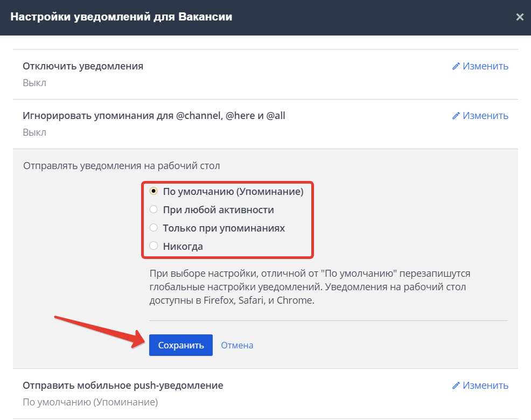Select the По умолчанию (Упоминание) radio button
This screenshot has width=531, height=420.
tap(153, 191)
